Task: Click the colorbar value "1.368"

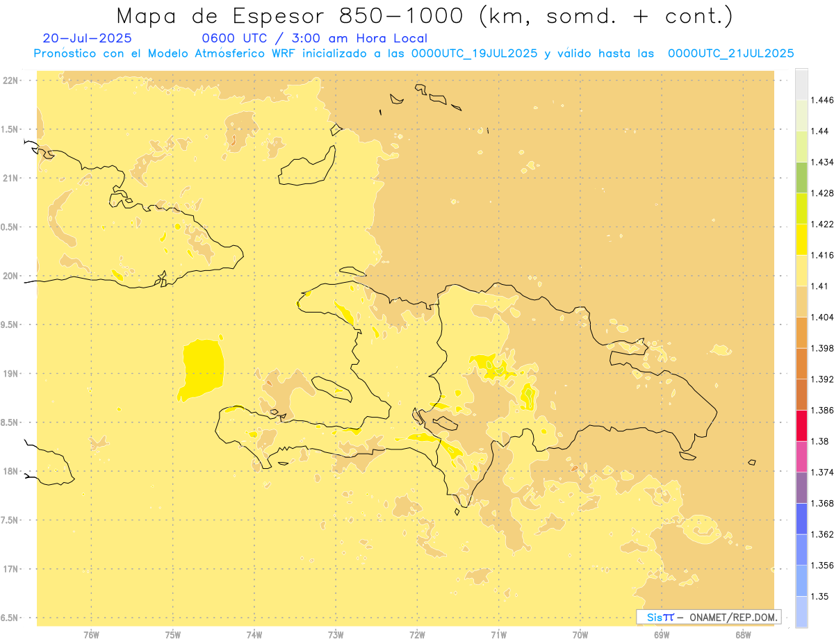Action: [x=822, y=503]
